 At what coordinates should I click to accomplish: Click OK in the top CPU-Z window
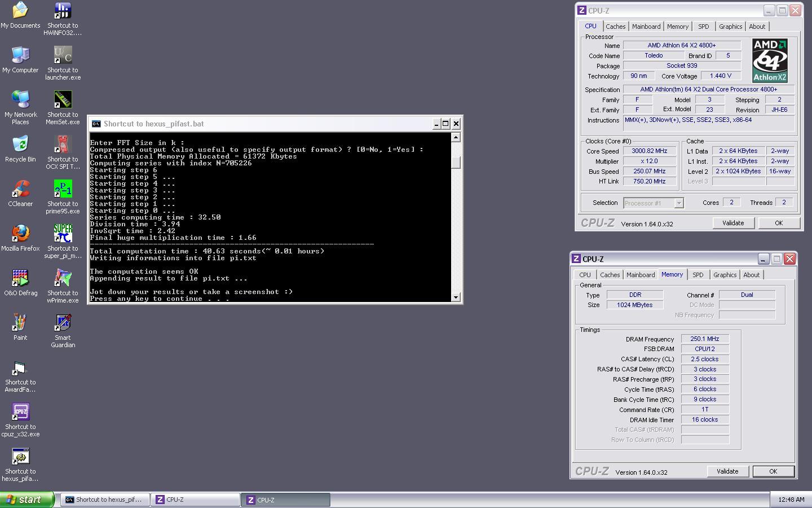tap(779, 223)
